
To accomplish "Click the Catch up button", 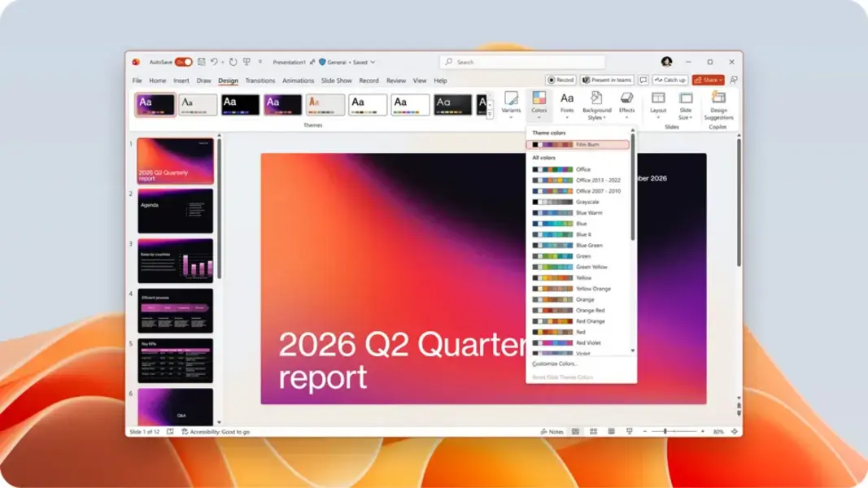I will tap(670, 81).
